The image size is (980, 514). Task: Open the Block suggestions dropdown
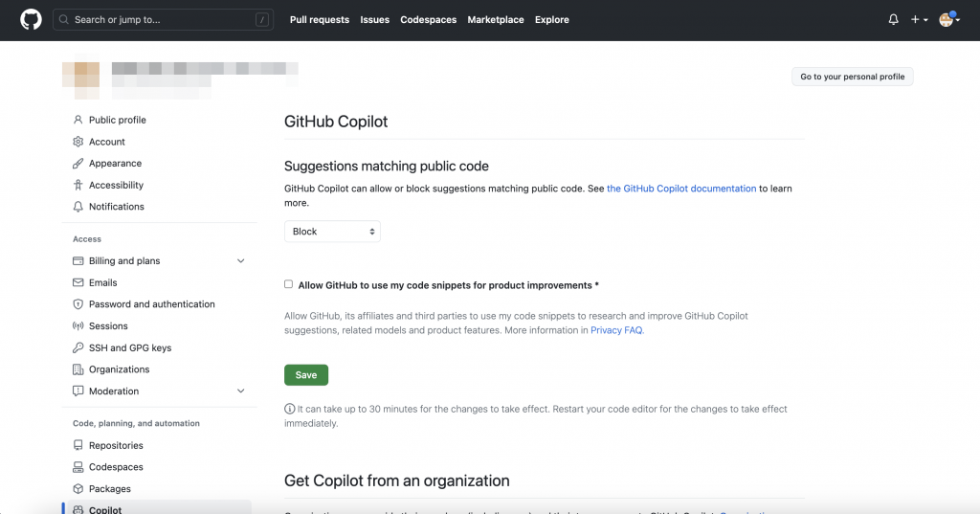click(332, 232)
